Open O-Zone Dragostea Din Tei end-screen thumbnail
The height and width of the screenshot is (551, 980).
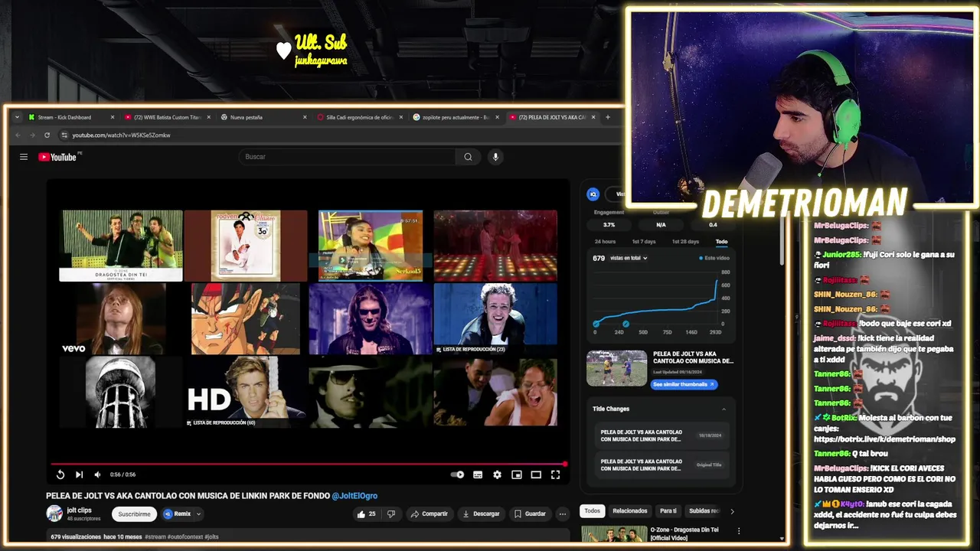[x=121, y=246]
